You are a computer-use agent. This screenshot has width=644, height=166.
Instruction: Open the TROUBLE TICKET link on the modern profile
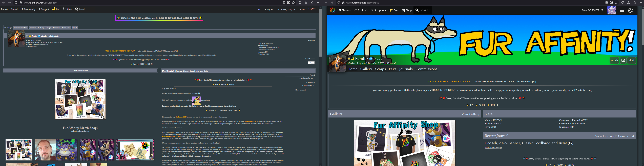[442, 90]
